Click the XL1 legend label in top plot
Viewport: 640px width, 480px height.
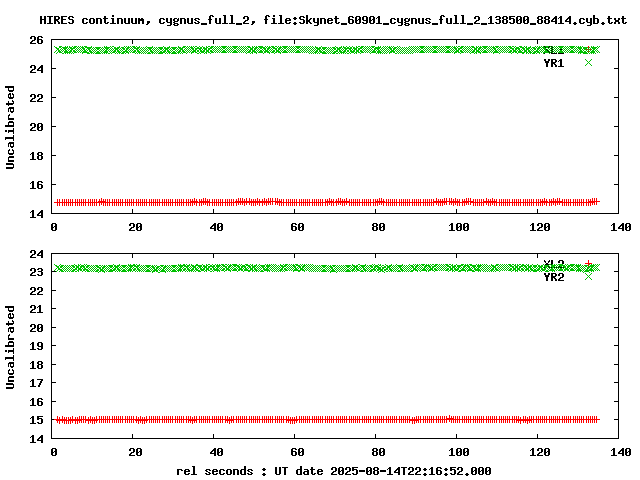[x=553, y=50]
